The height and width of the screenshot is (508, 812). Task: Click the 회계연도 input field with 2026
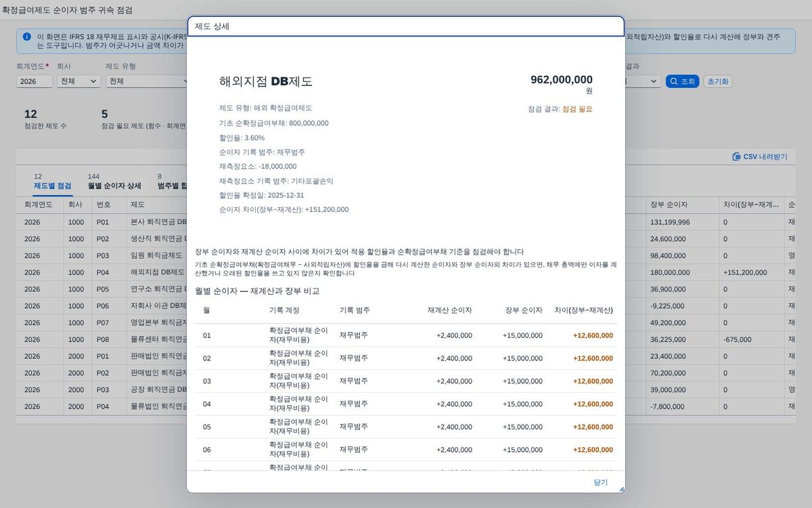click(x=35, y=81)
